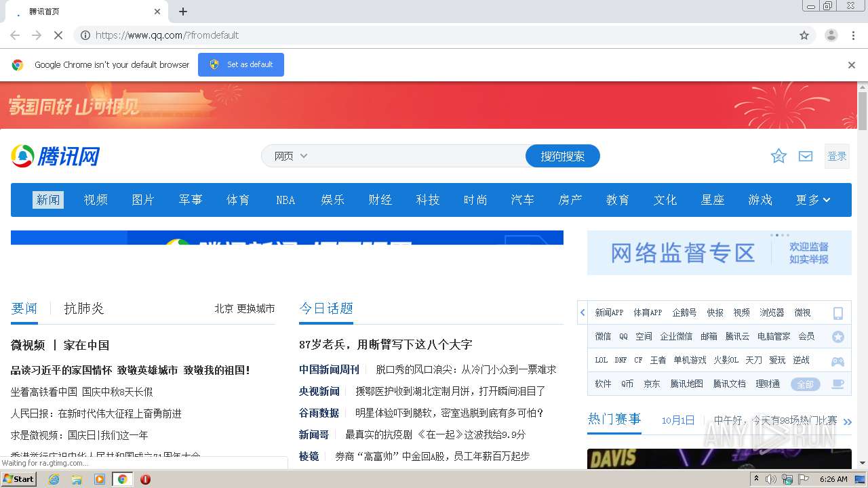Open the 财经 section
868x488 pixels.
click(380, 200)
